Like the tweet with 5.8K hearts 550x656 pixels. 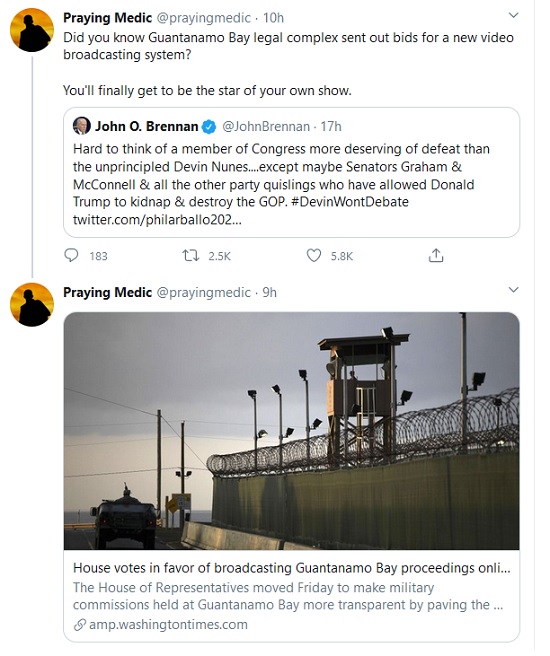pyautogui.click(x=314, y=255)
